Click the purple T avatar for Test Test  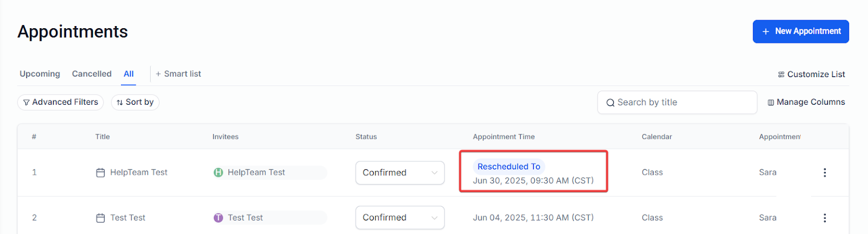[x=218, y=218]
